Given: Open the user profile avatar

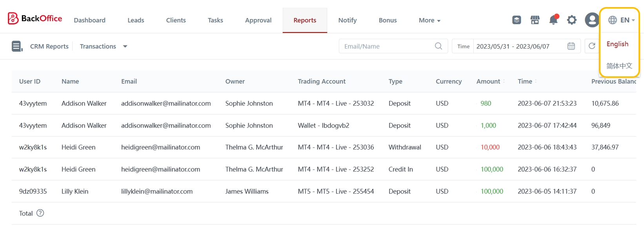Looking at the screenshot, I should click(x=591, y=20).
